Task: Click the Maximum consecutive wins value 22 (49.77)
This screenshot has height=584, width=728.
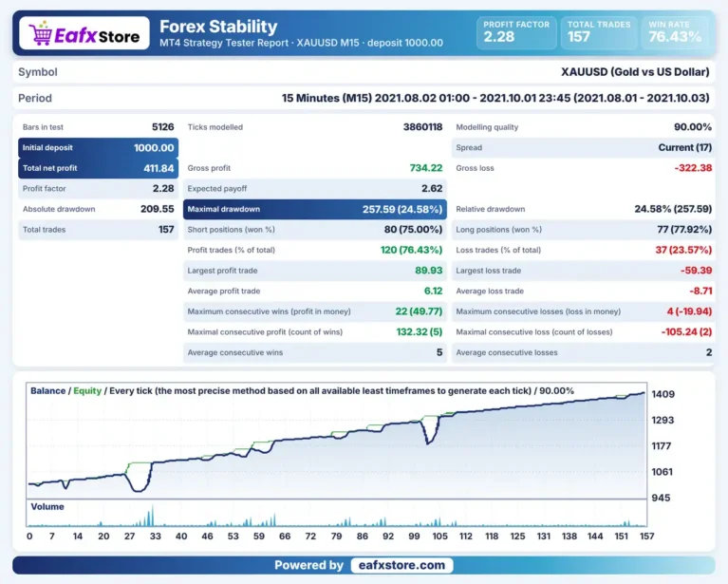Action: [x=419, y=311]
